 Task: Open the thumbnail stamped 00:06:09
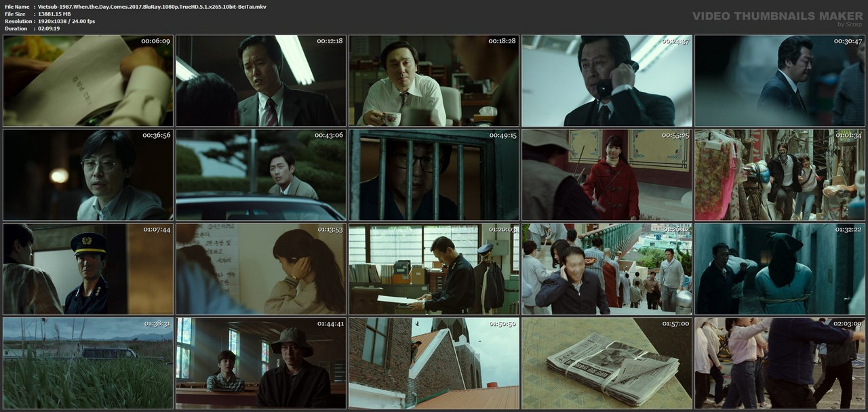tap(87, 81)
